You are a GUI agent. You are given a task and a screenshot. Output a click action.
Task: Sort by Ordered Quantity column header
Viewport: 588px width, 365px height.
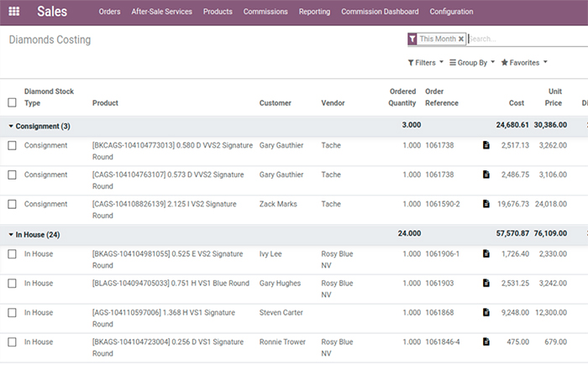coord(402,97)
